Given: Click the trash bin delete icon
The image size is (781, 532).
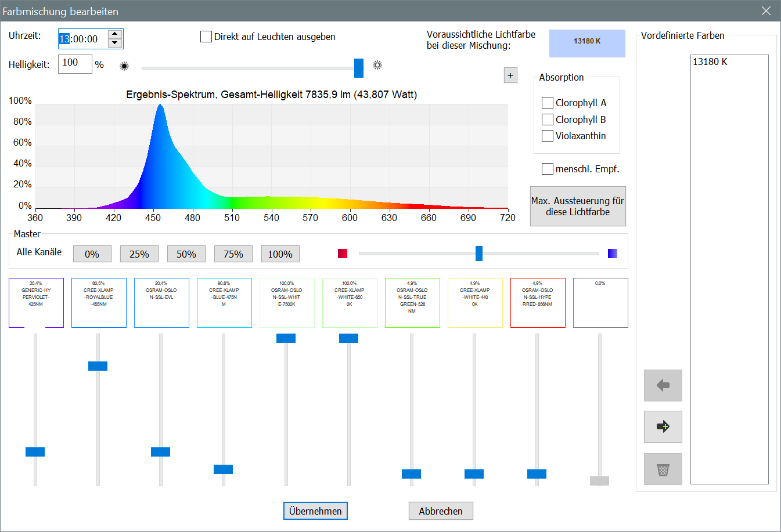Looking at the screenshot, I should coord(663,469).
